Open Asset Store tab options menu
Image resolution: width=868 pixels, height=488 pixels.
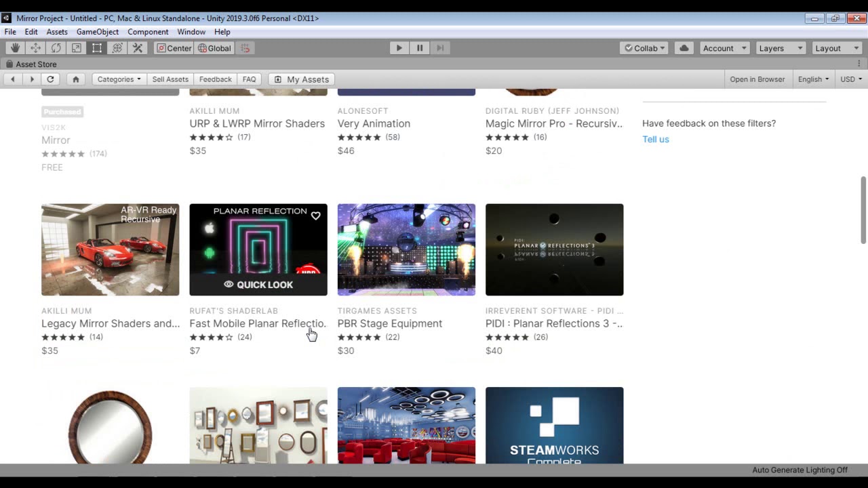(859, 64)
